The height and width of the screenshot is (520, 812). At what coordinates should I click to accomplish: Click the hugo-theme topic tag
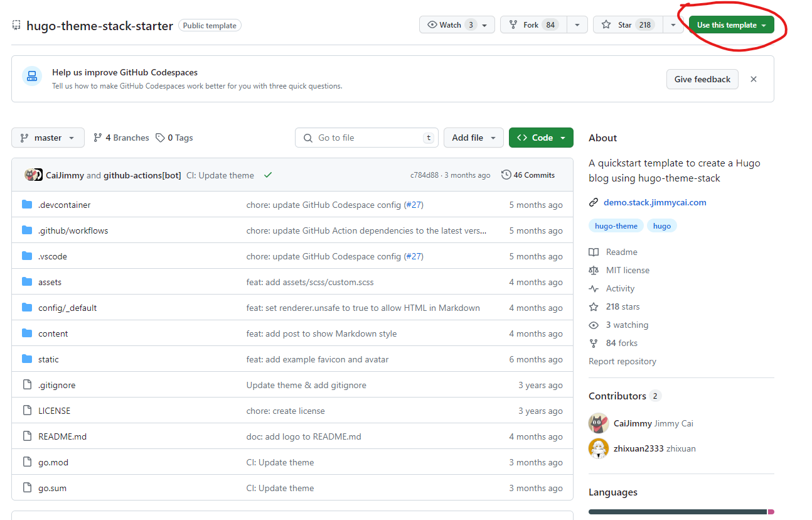tap(616, 225)
